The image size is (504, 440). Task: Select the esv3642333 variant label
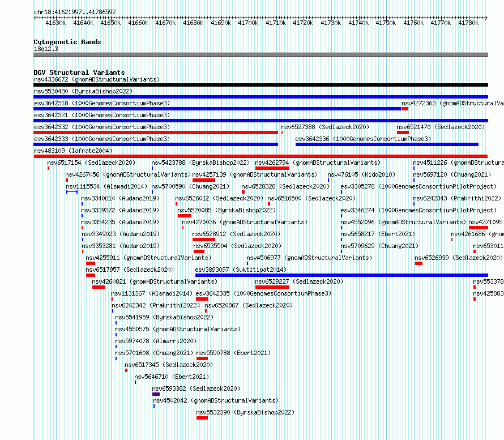(x=102, y=139)
